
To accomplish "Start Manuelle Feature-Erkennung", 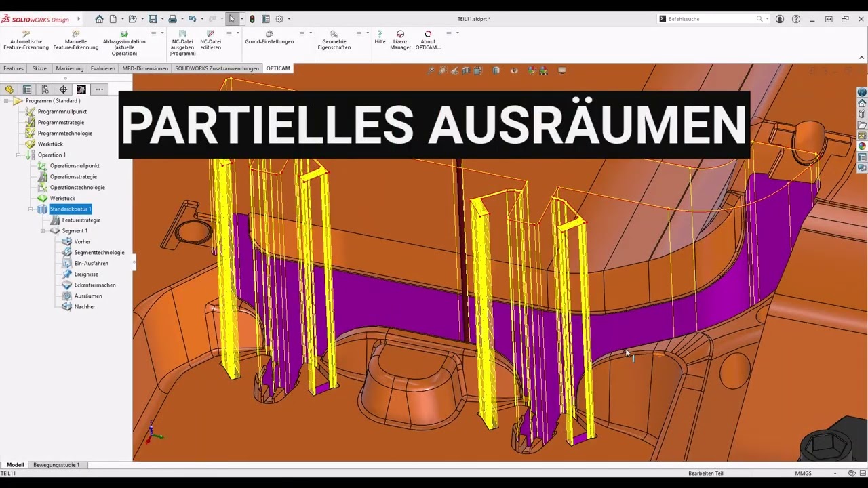I will 76,40.
